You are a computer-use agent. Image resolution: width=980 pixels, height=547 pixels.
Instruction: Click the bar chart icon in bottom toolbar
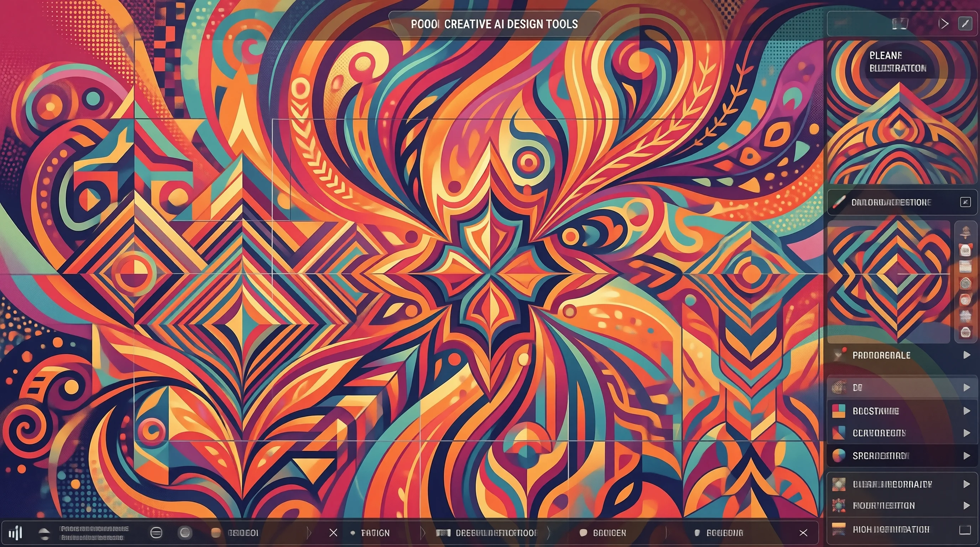click(15, 533)
